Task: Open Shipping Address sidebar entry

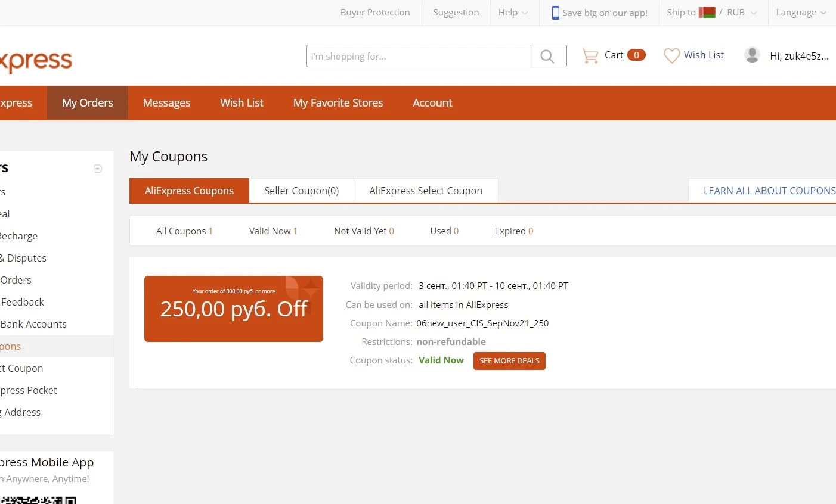Action: (20, 412)
